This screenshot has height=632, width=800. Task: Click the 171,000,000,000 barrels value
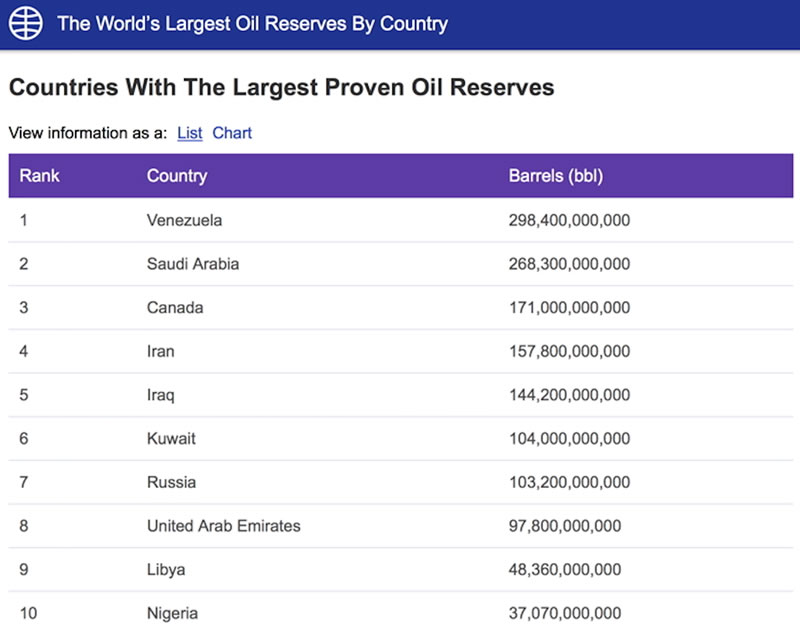569,307
